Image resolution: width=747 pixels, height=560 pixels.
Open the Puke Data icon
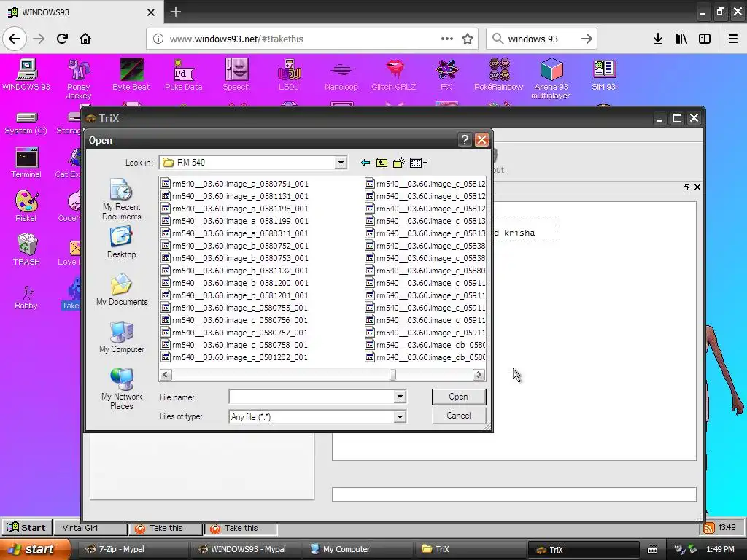(x=183, y=75)
